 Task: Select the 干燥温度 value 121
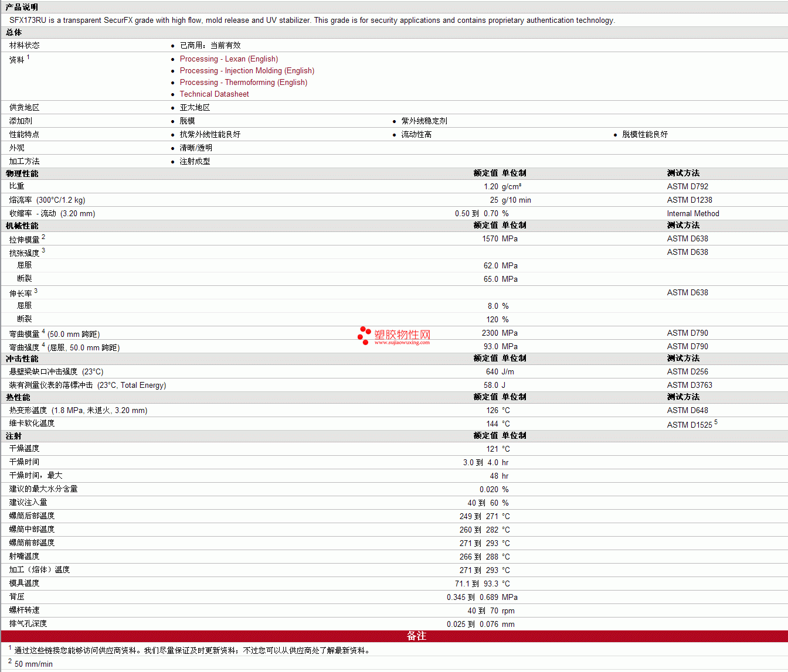492,449
